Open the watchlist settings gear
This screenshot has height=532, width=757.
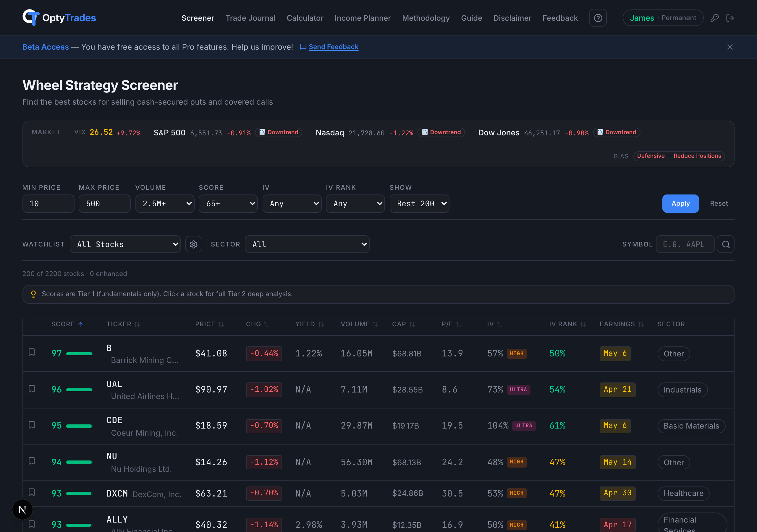pyautogui.click(x=193, y=244)
